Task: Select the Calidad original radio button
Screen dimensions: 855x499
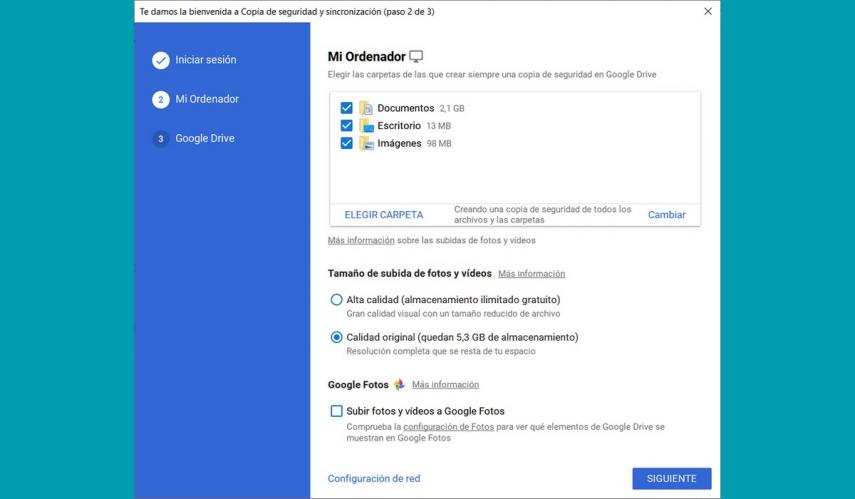Action: click(336, 337)
